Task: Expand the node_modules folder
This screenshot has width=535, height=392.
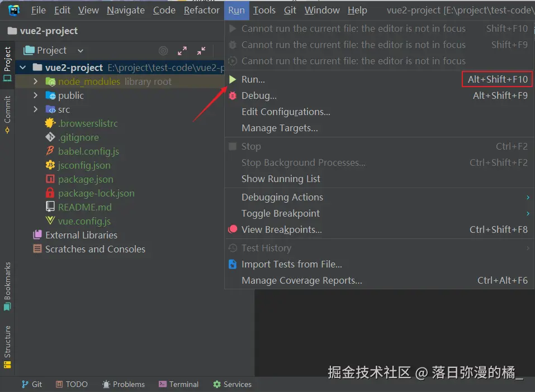Action: click(35, 82)
